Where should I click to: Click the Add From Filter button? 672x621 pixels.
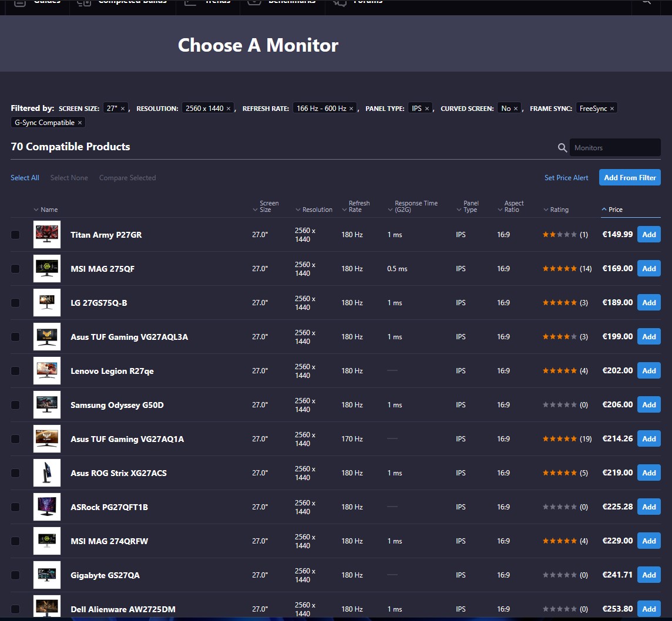(630, 178)
